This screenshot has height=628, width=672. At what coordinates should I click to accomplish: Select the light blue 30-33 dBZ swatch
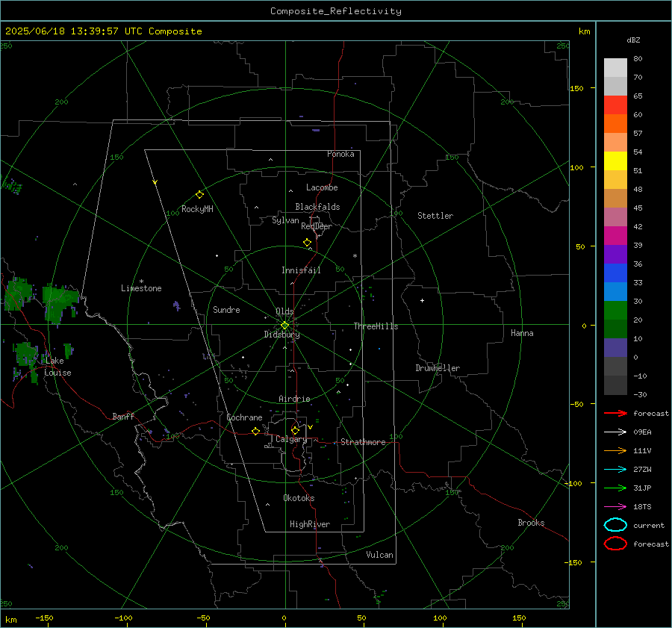coord(615,291)
